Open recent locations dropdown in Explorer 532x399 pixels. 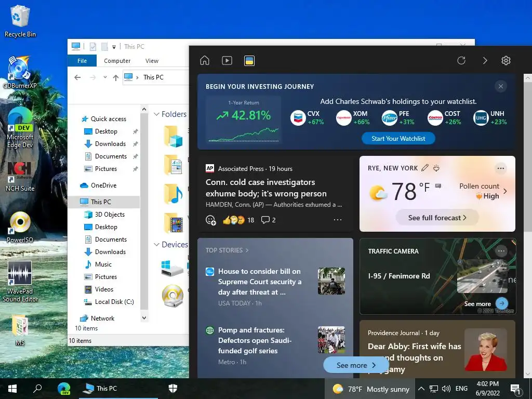click(x=105, y=77)
